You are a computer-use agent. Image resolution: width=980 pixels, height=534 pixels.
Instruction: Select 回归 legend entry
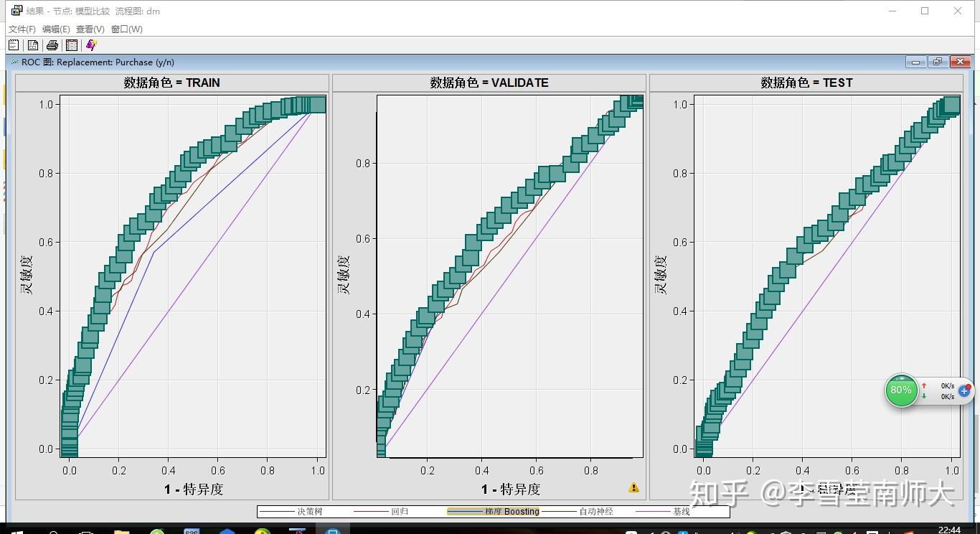(x=380, y=512)
